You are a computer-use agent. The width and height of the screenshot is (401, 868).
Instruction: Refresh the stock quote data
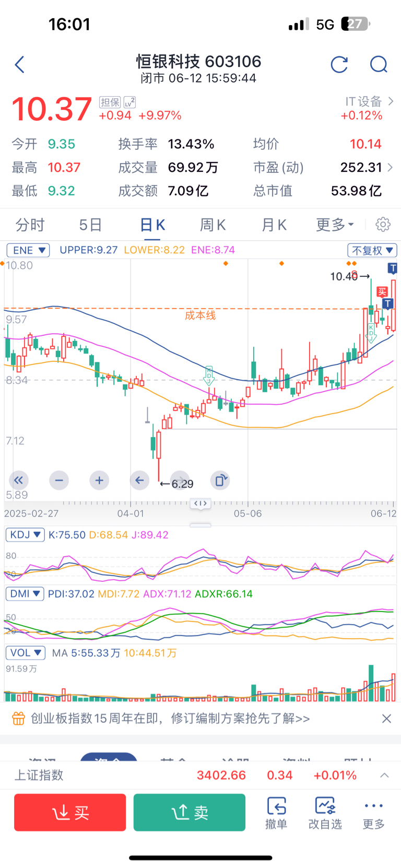[x=339, y=65]
